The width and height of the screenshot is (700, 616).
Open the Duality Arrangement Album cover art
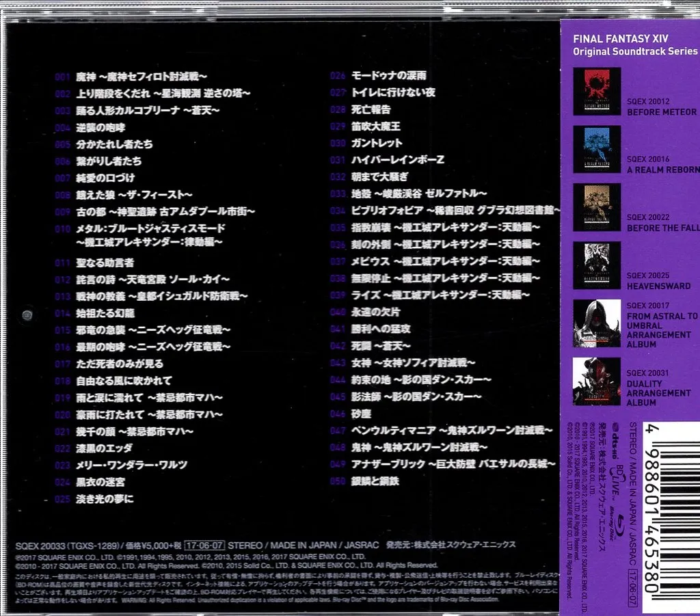tap(596, 381)
